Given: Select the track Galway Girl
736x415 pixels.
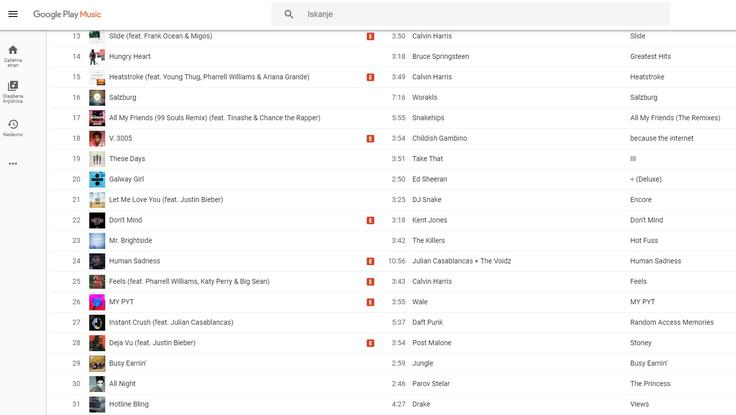Looking at the screenshot, I should tap(127, 179).
